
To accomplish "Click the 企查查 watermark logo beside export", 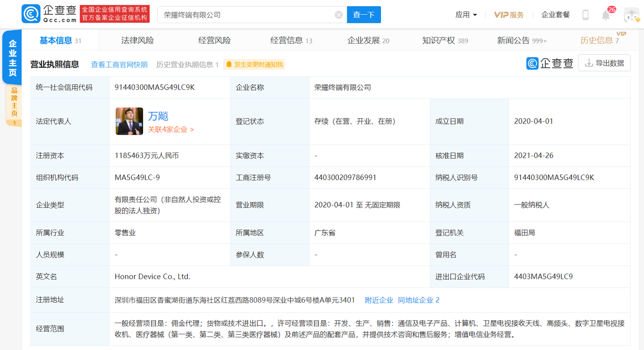I will point(550,63).
